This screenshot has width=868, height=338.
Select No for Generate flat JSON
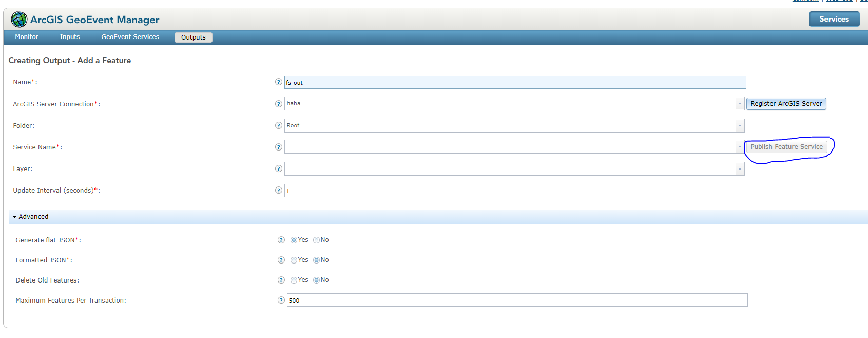coord(316,240)
